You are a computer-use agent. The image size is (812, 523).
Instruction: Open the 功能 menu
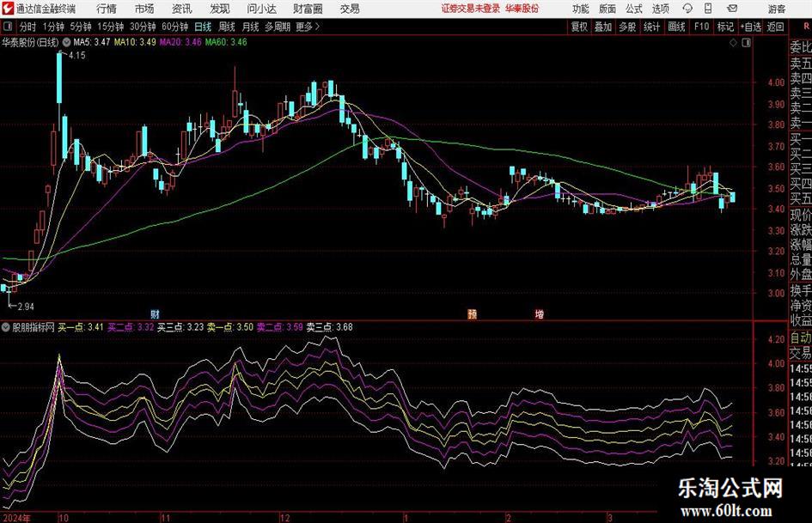point(581,9)
